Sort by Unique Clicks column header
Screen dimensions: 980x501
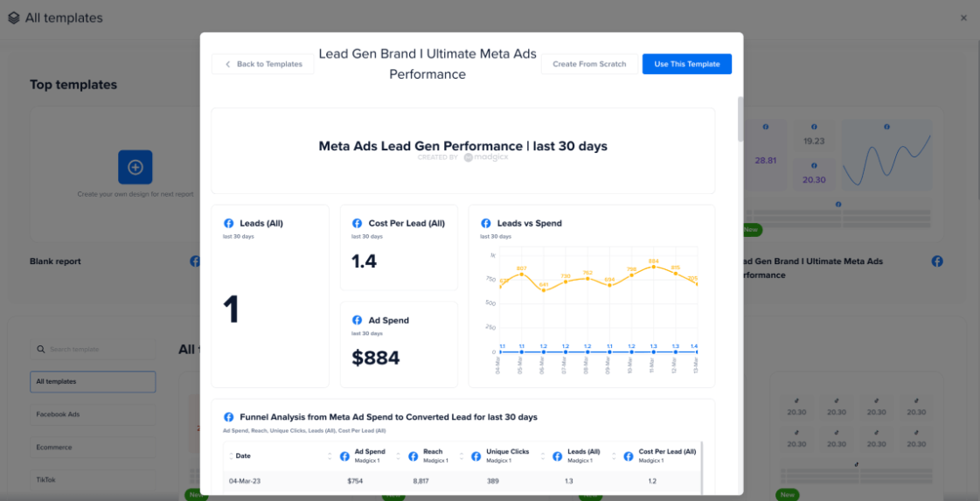click(x=462, y=456)
